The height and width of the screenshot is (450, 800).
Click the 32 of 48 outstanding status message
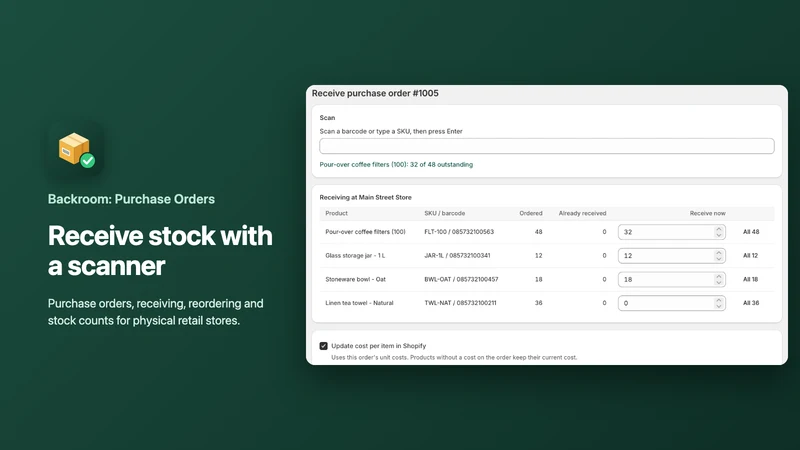tap(396, 165)
